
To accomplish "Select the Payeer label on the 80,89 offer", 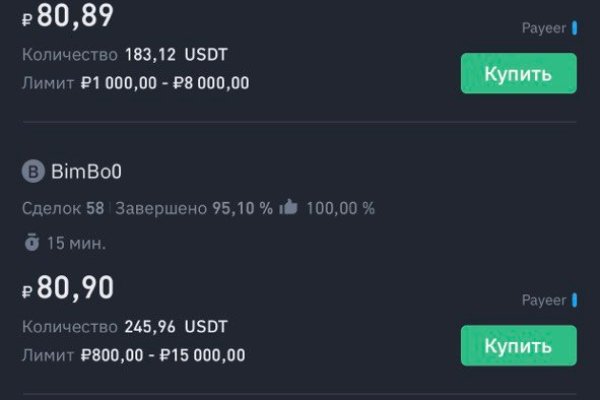I will 543,29.
